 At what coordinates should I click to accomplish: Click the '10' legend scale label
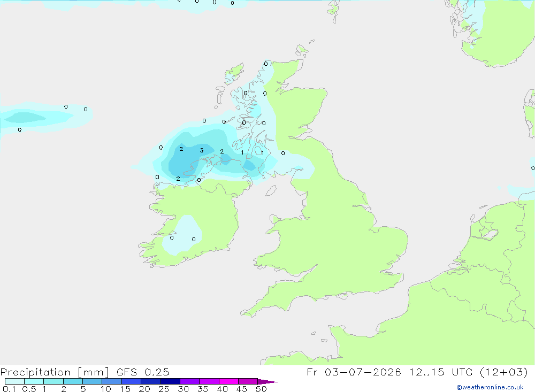(105, 389)
